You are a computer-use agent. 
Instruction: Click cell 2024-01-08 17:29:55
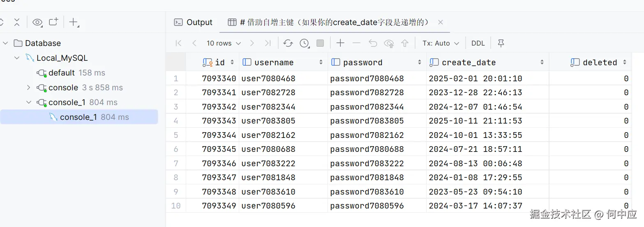coord(487,177)
